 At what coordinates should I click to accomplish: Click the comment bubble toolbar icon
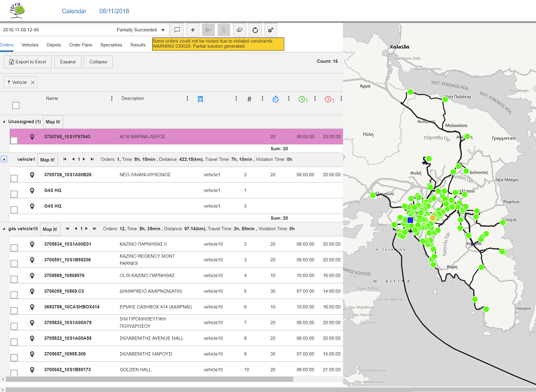pos(177,30)
